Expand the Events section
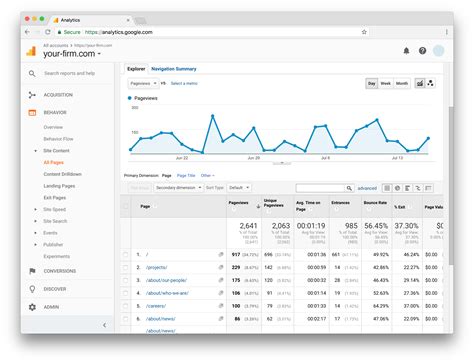Viewport: 474px width, 363px height. point(36,233)
